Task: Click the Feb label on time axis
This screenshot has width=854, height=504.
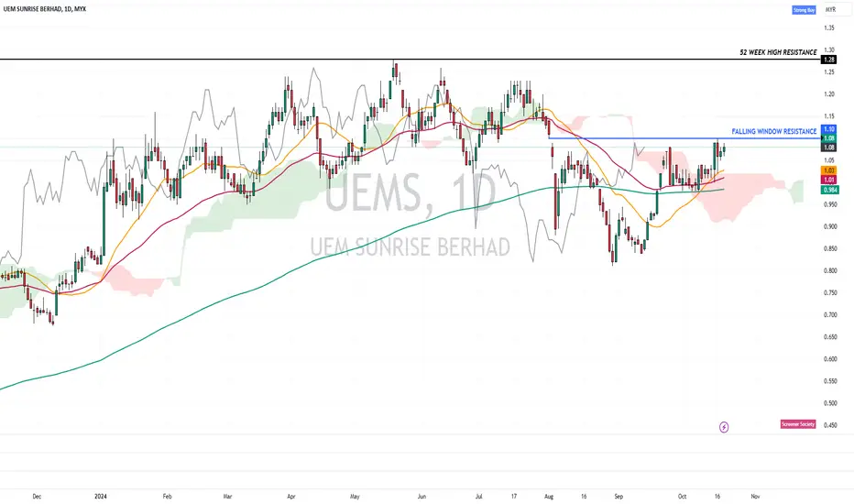Action: (167, 497)
